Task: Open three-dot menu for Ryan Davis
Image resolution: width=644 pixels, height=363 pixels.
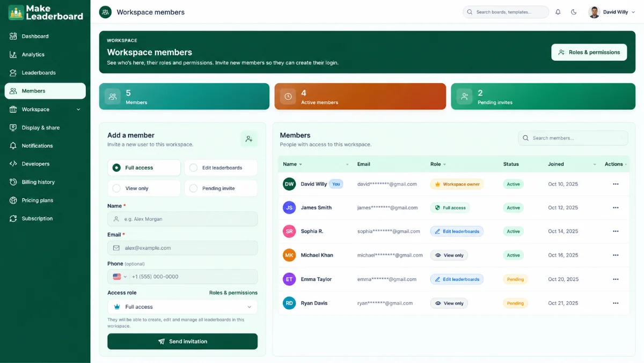Action: (x=616, y=303)
